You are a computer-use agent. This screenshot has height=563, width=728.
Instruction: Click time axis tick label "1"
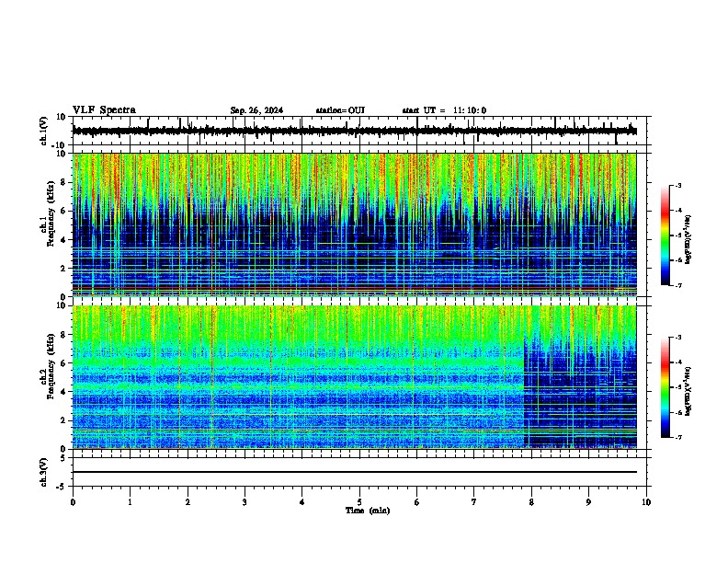point(130,502)
